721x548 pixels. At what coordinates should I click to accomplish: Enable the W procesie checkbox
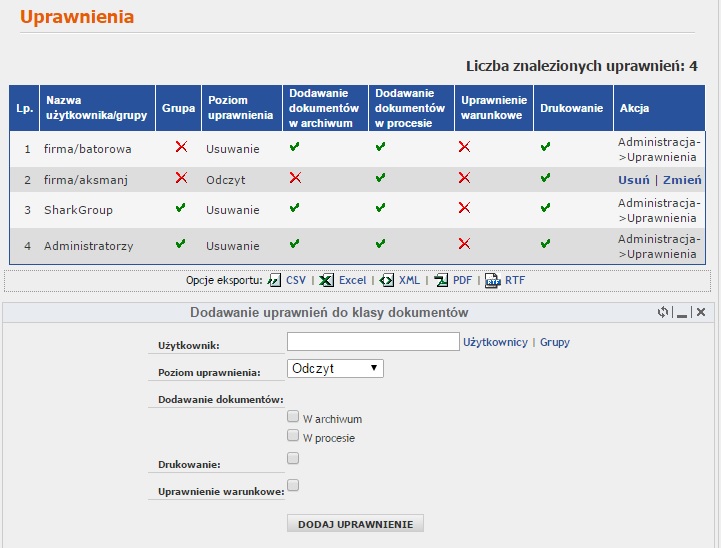coord(293,435)
